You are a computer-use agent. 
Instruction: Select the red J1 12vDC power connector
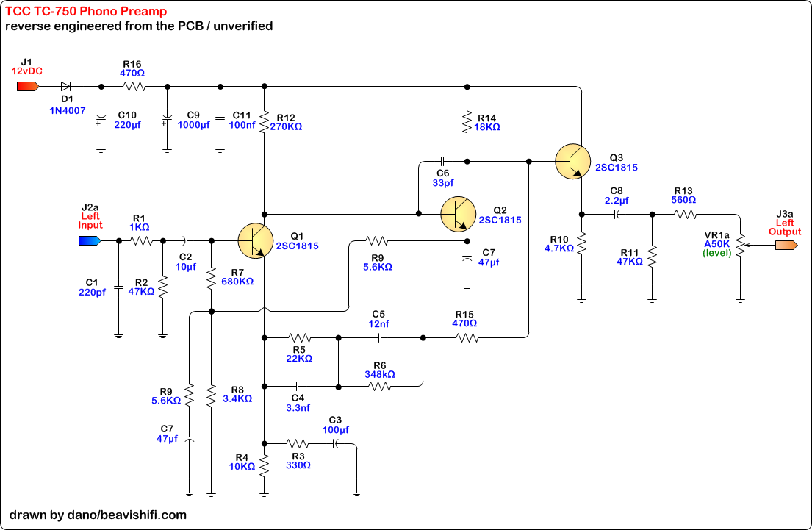point(28,87)
